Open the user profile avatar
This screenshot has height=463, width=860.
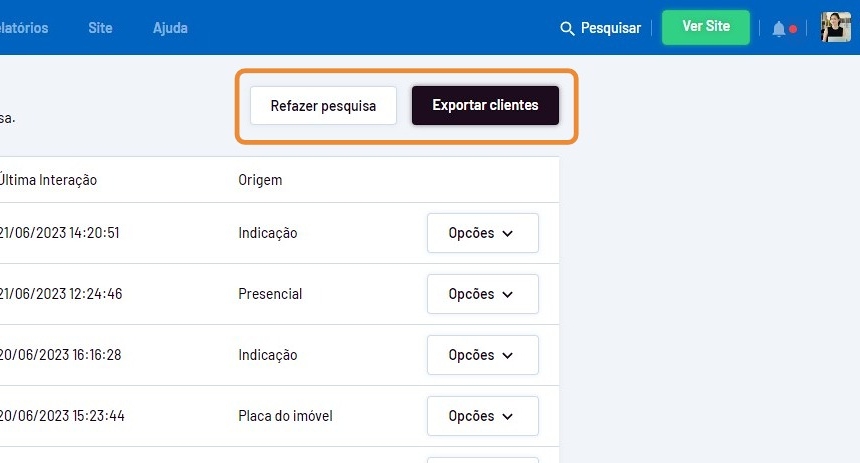coord(835,28)
